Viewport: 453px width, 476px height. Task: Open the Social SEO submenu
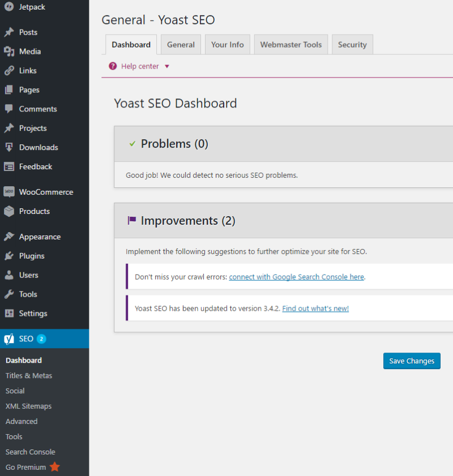click(15, 391)
